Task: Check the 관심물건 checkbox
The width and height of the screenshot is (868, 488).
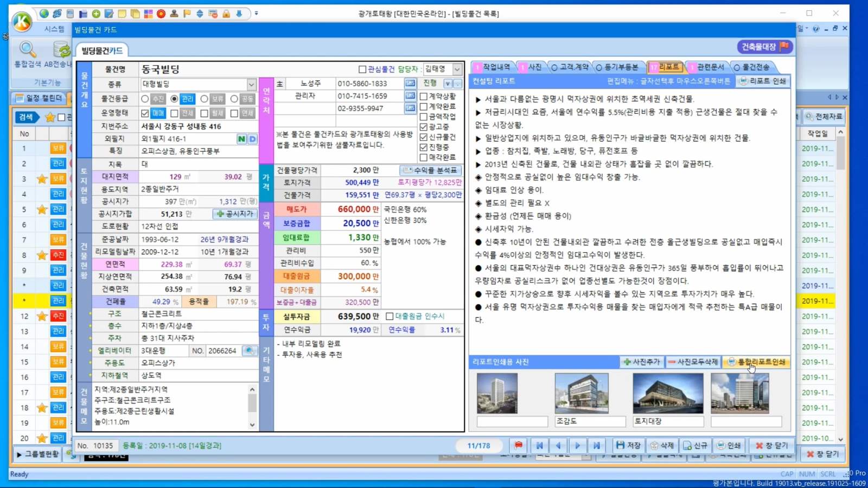Action: [362, 69]
